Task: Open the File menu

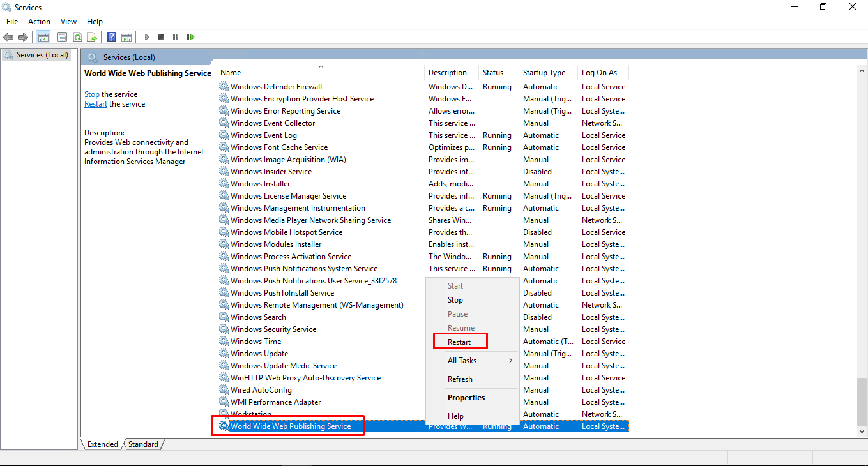Action: (x=12, y=22)
